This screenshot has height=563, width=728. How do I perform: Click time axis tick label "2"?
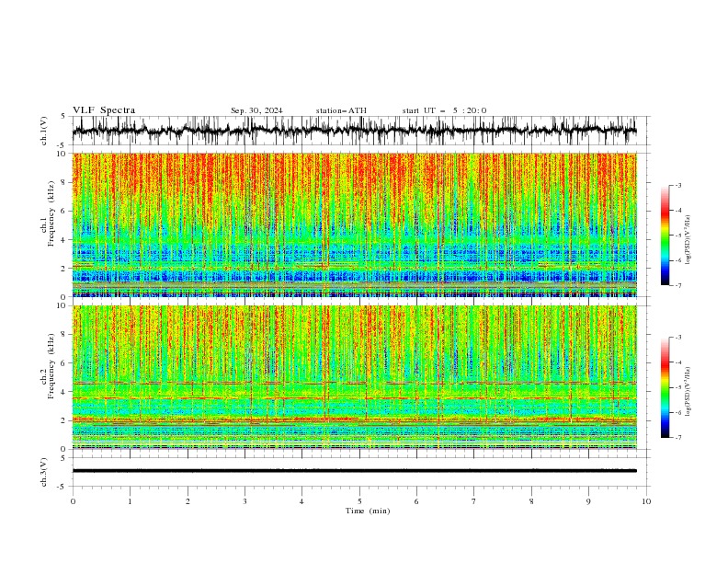[188, 501]
